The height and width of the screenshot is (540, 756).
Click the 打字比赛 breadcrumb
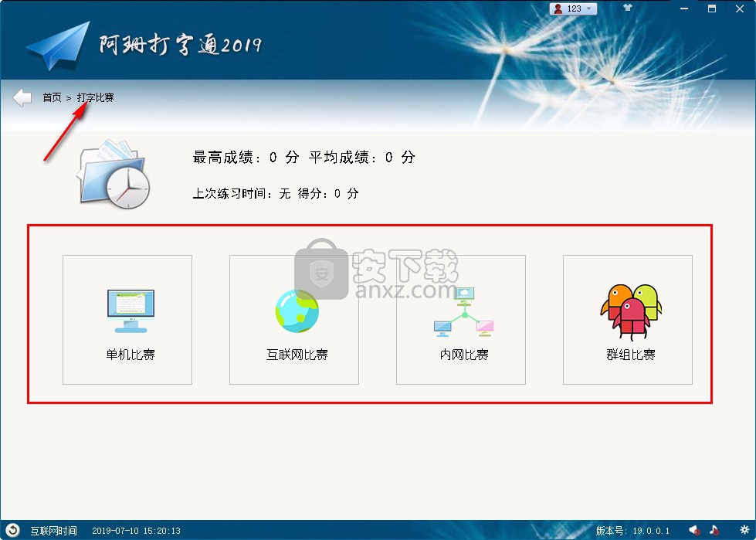click(x=96, y=97)
